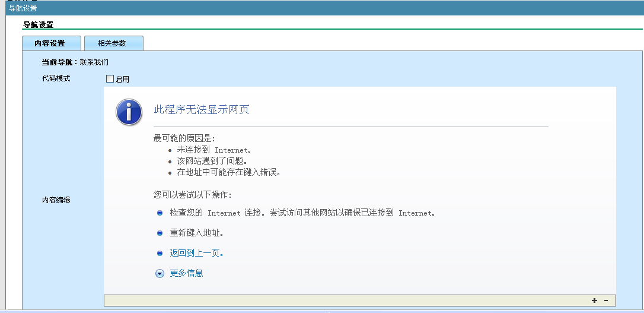Screen dimensions: 644x313
Task: Click bullet beside 检查您的 Internet 连接
Action: 160,213
